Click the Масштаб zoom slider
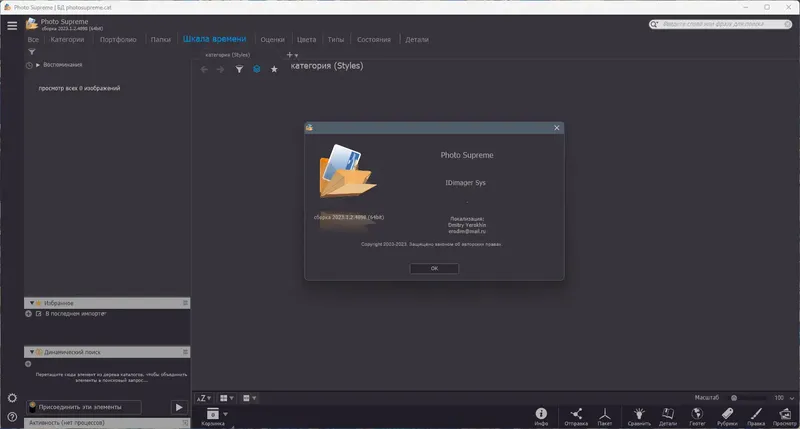 749,398
